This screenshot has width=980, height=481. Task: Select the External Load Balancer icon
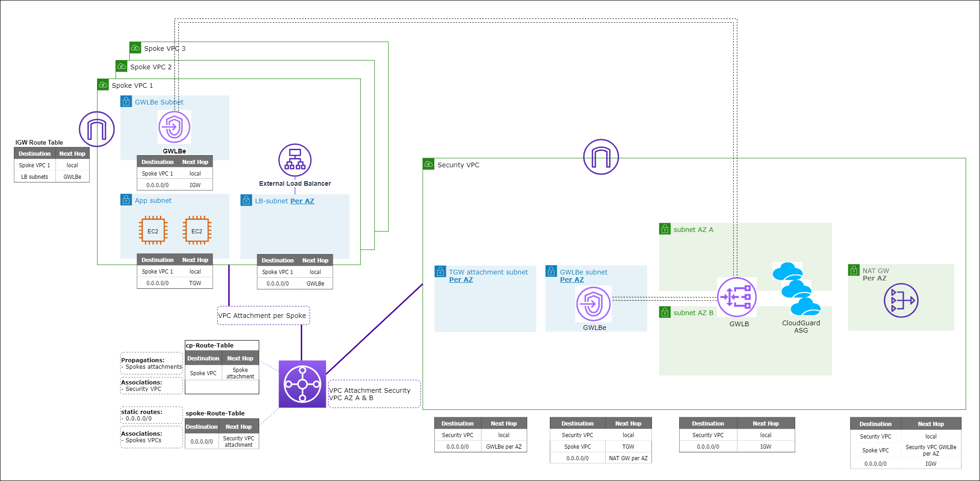click(x=295, y=160)
